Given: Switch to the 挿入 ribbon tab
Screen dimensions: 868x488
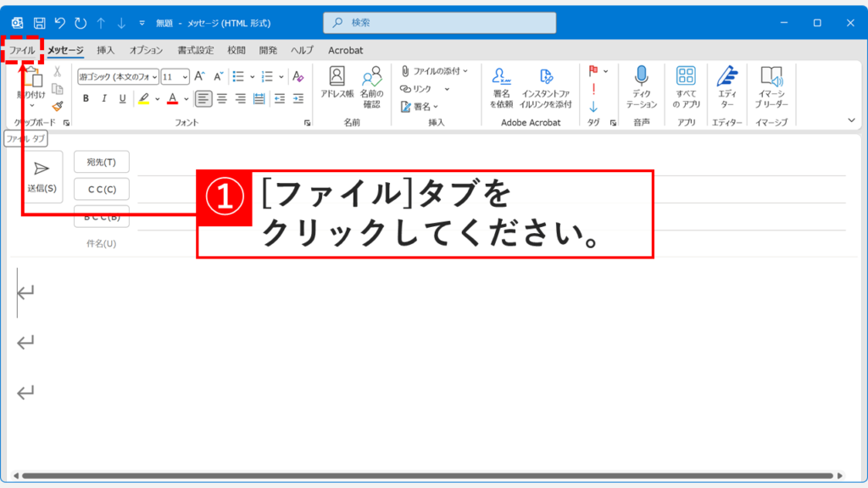Looking at the screenshot, I should tap(104, 50).
